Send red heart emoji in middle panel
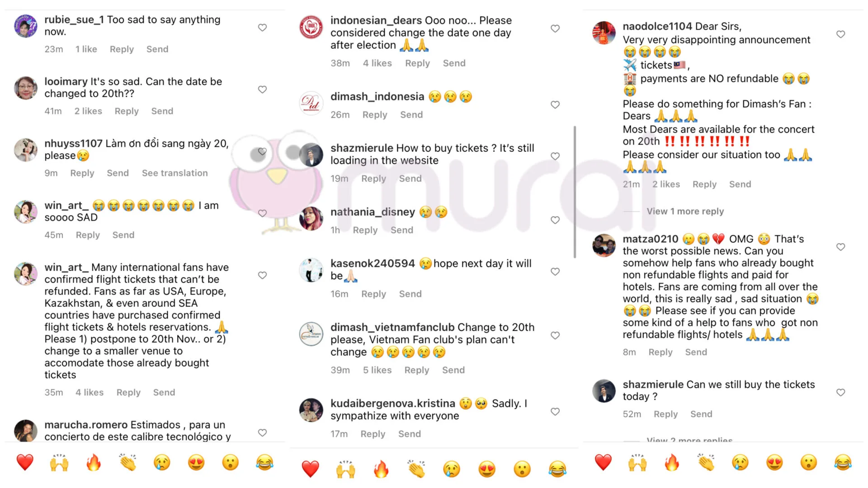Screen dimensions: 868x488 pos(311,469)
